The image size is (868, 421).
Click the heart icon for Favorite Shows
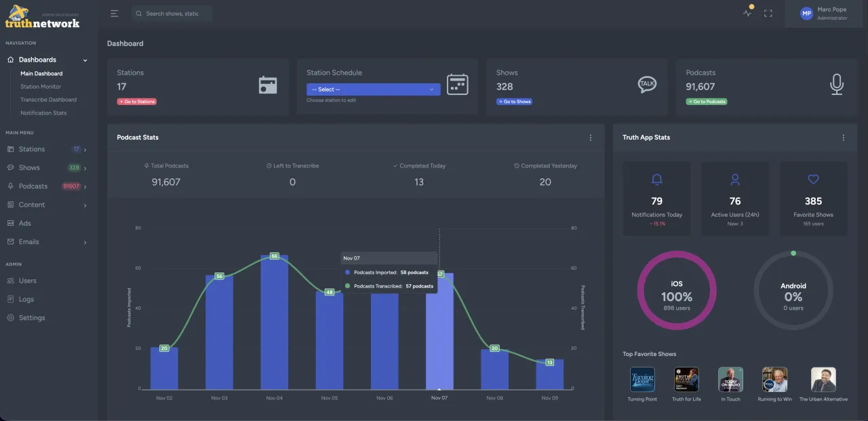click(x=813, y=180)
